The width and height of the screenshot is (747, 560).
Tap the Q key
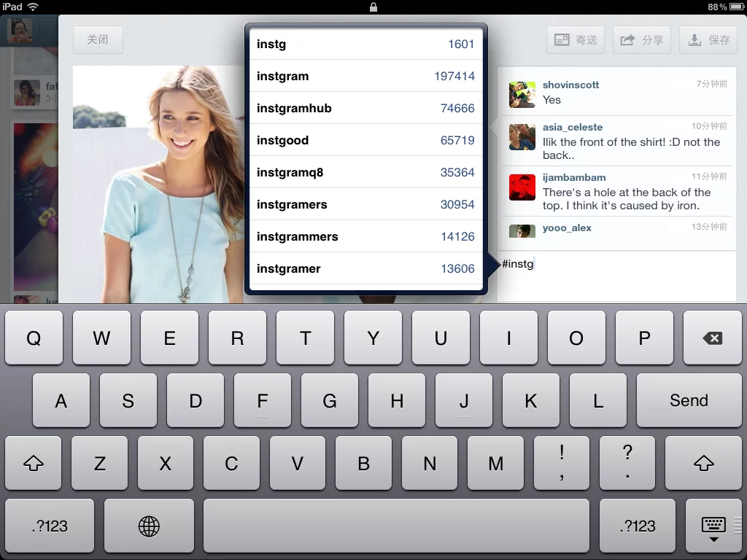(x=34, y=338)
